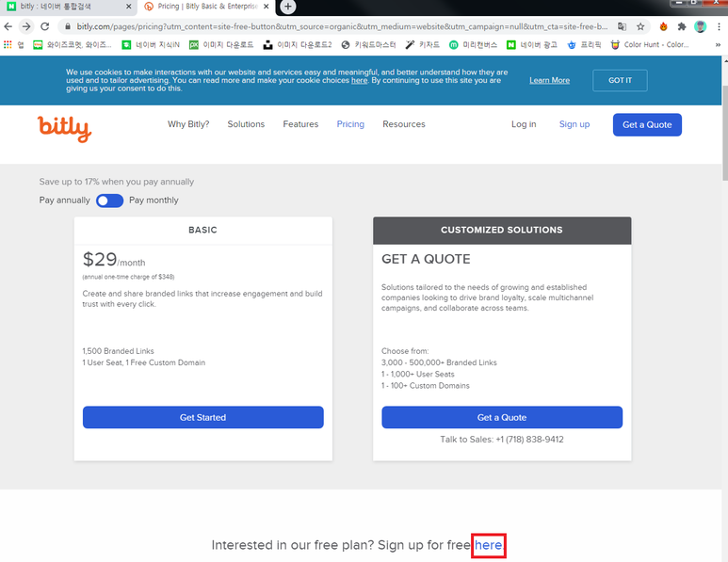The image size is (728, 562).
Task: Click the lock icon in address bar
Action: [68, 26]
